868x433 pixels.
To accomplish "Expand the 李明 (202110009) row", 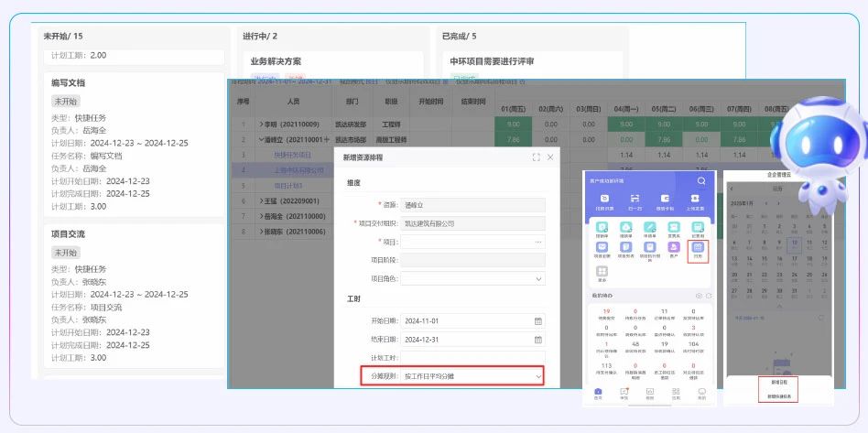I will [x=261, y=124].
